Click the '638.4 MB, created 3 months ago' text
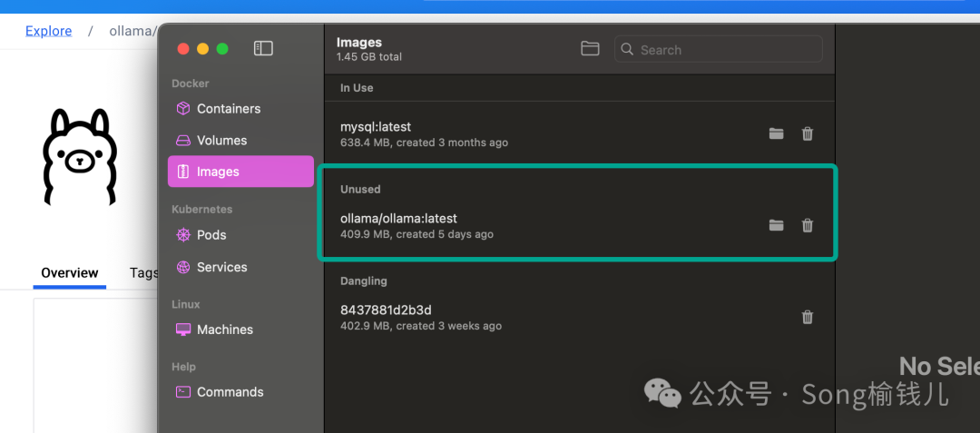This screenshot has width=980, height=433. pos(424,143)
